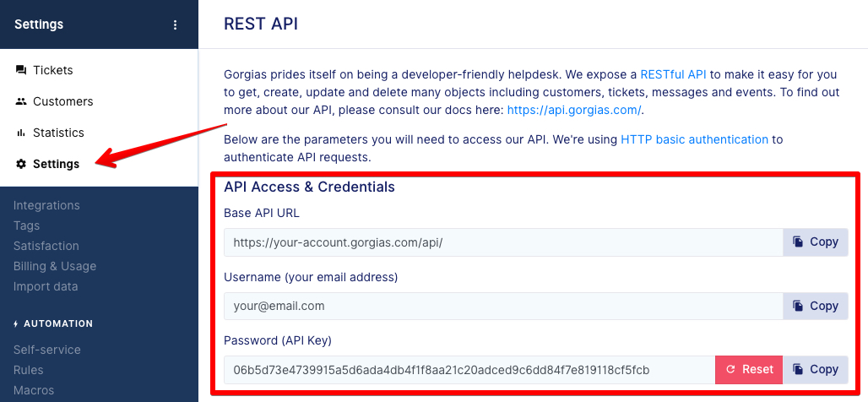This screenshot has height=402, width=868.
Task: Open the https://api.gorgias.com/ docs link
Action: 574,110
